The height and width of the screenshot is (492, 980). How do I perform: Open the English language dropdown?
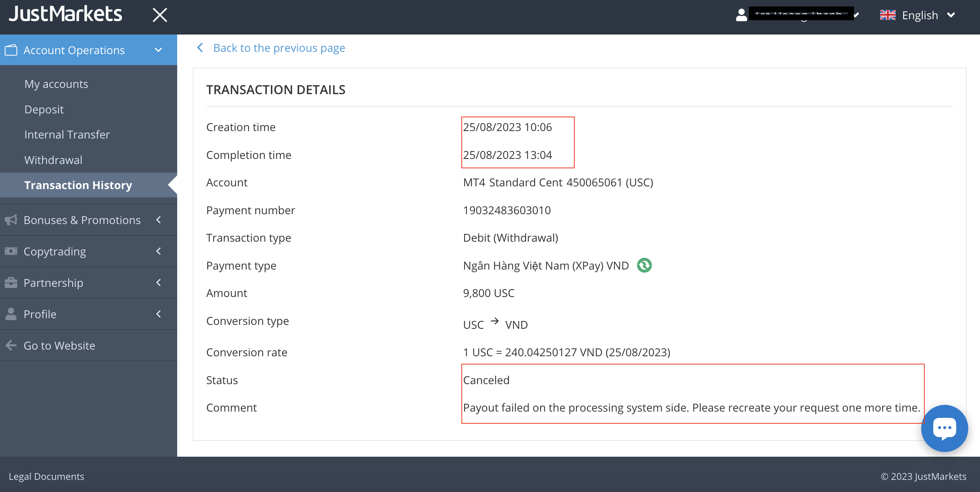point(920,15)
